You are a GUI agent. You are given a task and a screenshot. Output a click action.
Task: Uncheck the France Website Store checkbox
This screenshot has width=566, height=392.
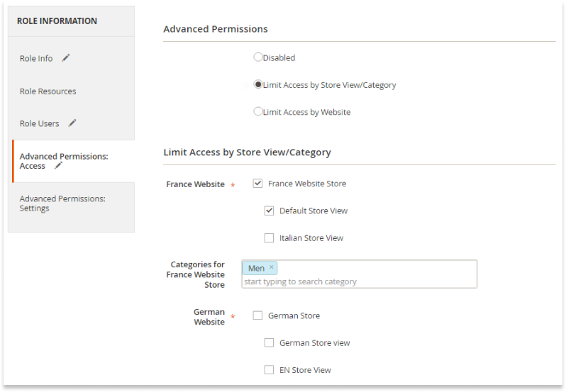(257, 184)
